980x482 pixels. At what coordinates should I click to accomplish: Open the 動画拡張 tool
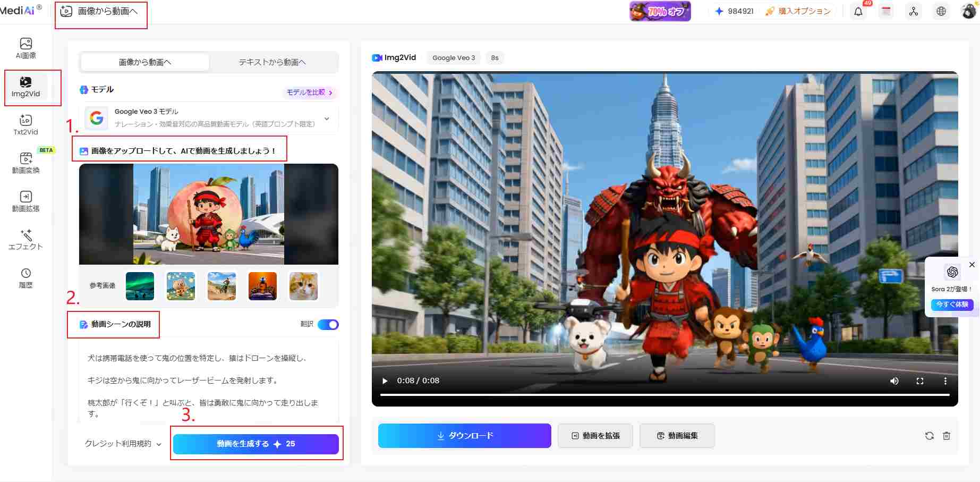pyautogui.click(x=24, y=201)
